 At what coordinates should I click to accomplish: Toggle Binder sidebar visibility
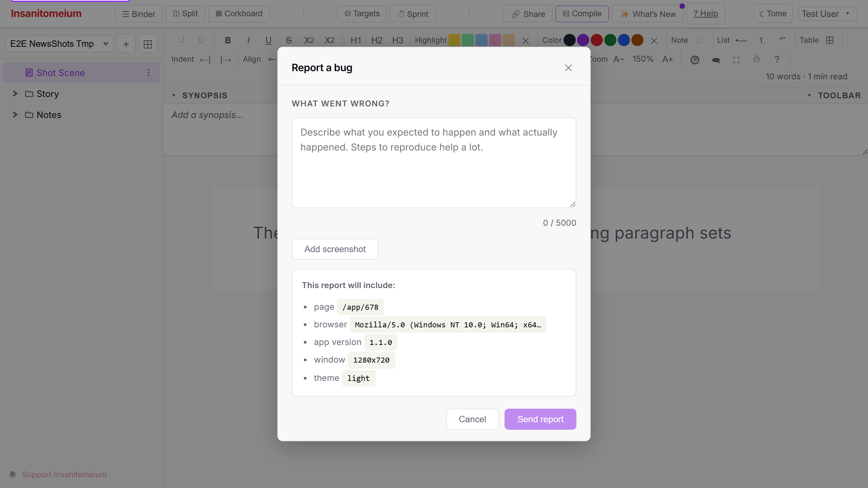(139, 14)
